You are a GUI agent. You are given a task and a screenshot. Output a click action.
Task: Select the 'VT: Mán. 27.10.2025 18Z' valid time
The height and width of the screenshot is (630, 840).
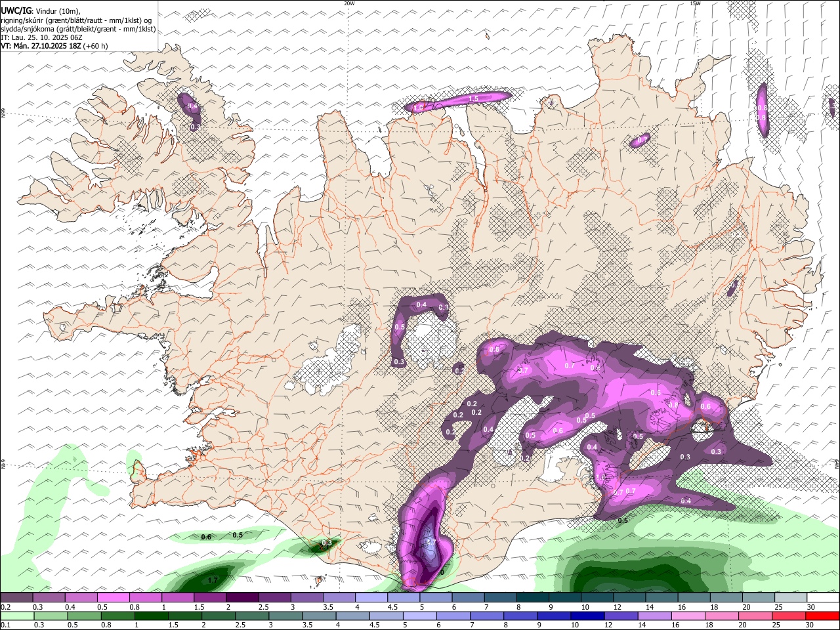pos(41,46)
